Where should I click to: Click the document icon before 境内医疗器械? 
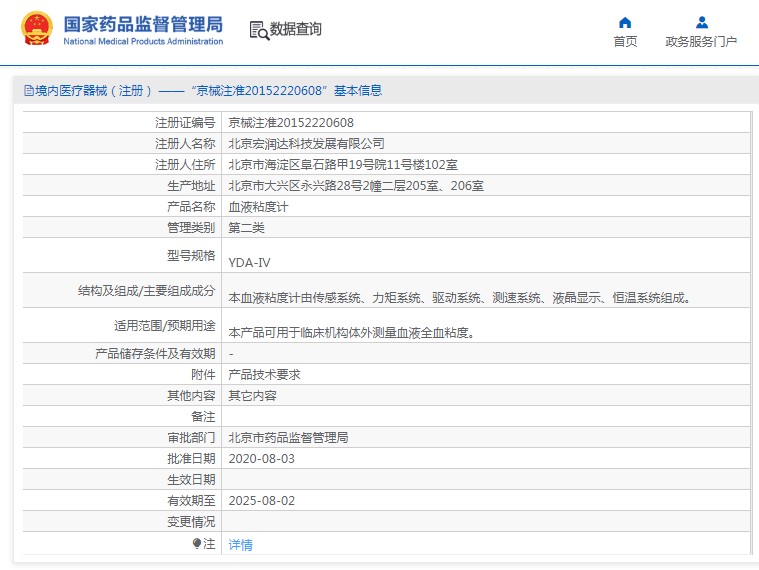click(28, 91)
